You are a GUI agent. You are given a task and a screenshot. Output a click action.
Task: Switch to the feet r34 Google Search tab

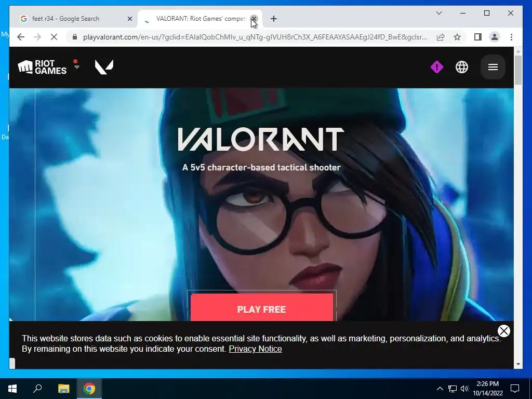pyautogui.click(x=74, y=19)
